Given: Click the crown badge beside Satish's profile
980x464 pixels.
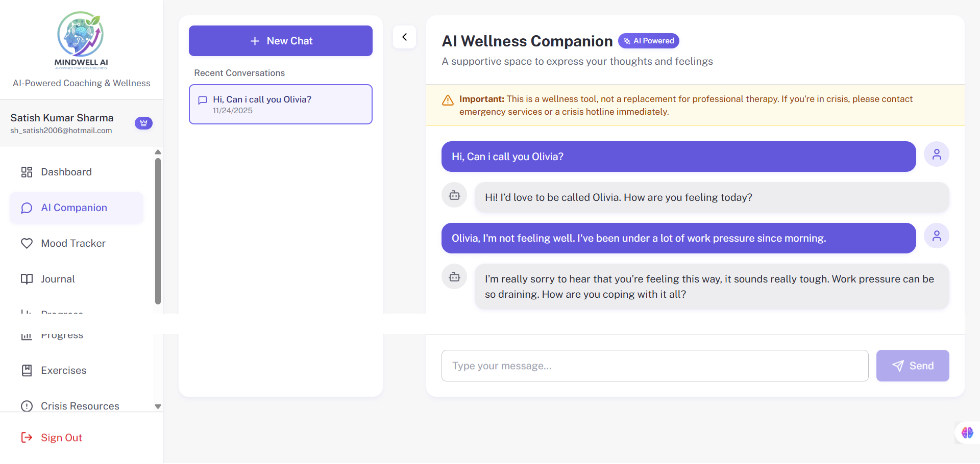Looking at the screenshot, I should (x=143, y=123).
